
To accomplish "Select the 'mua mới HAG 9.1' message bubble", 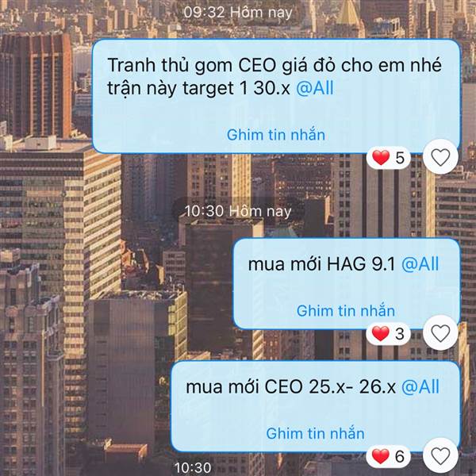I will click(x=347, y=284).
